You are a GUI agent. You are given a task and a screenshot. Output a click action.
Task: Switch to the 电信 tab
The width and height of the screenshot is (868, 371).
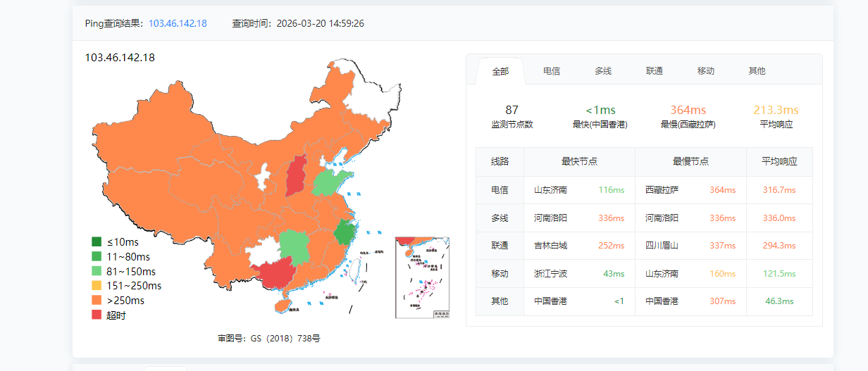point(552,71)
